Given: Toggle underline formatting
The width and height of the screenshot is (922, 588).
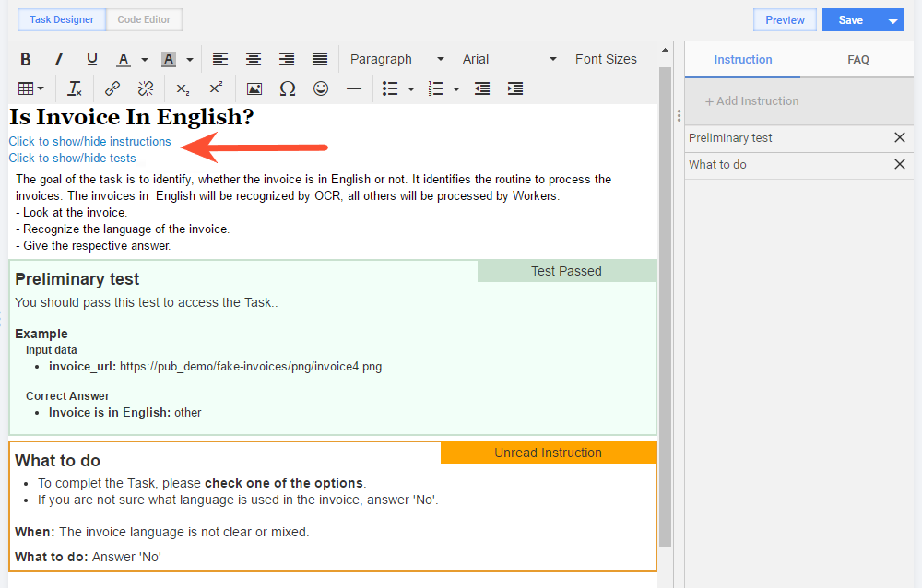Looking at the screenshot, I should tap(91, 59).
